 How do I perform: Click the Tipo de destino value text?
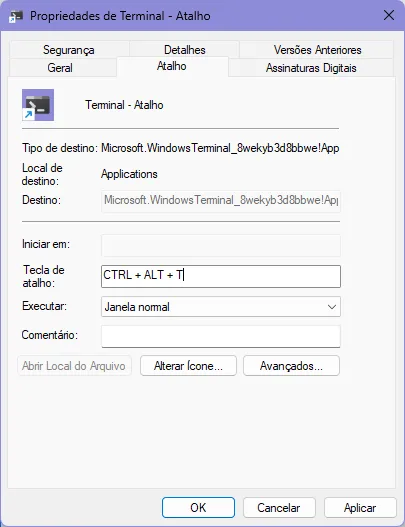tap(220, 148)
